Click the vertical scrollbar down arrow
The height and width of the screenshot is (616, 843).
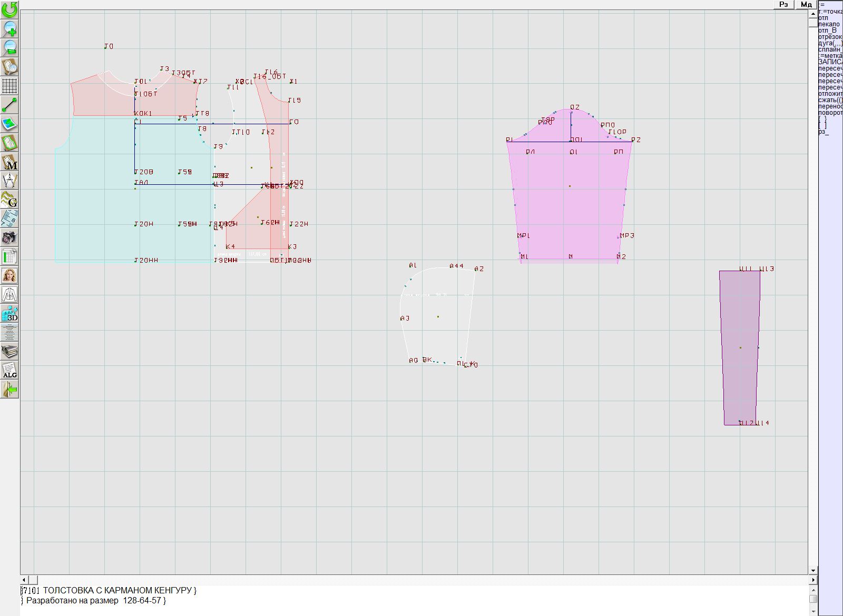coord(813,570)
